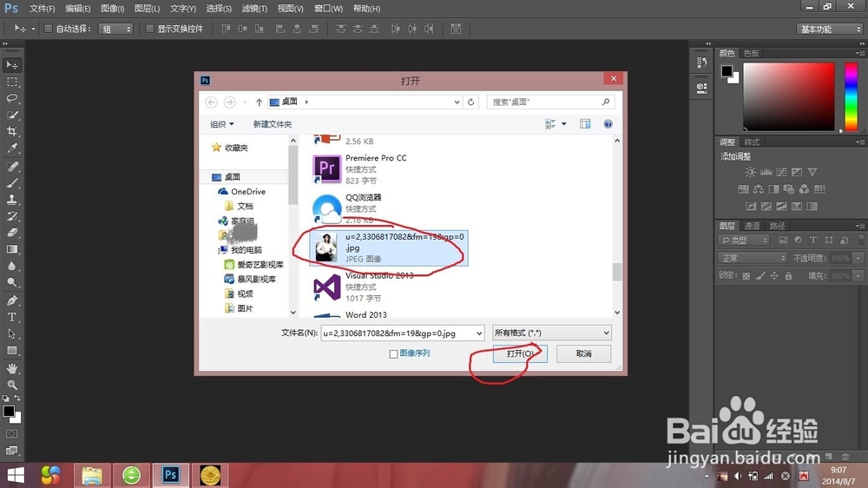Viewport: 868px width, 488px height.
Task: Open File Explorer from taskbar
Action: click(x=91, y=475)
